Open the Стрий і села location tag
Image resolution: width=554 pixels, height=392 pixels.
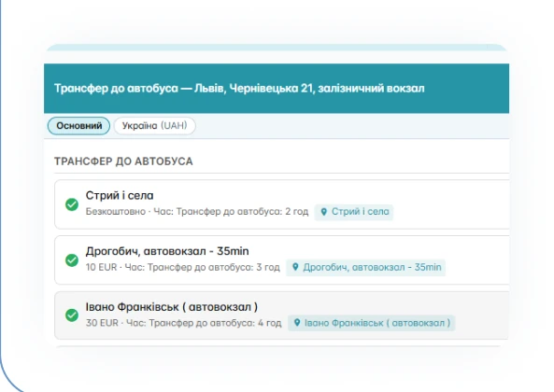coord(354,212)
